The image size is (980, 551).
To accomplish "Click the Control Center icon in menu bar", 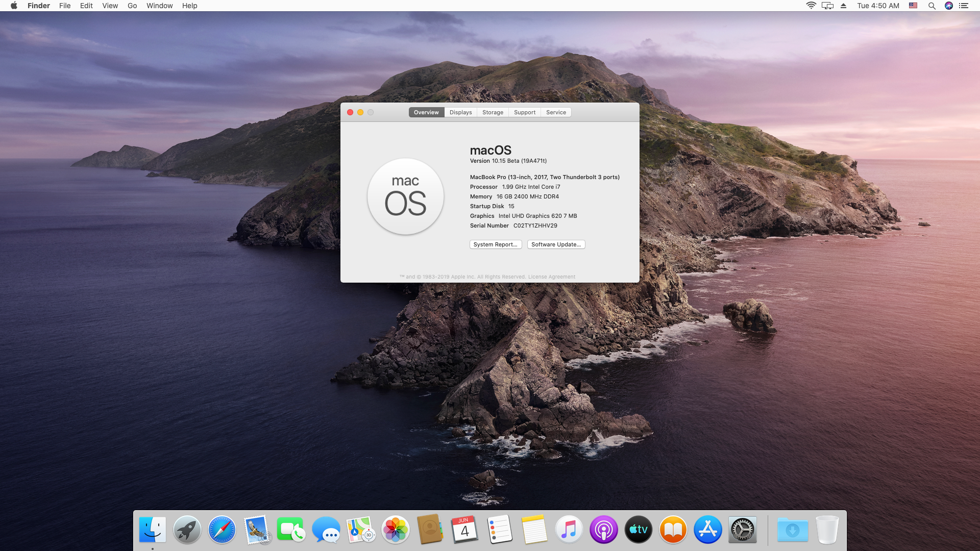I will click(x=966, y=6).
